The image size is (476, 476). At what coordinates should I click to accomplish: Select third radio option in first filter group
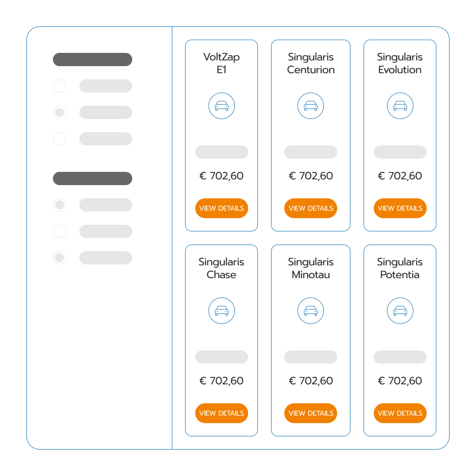[59, 139]
